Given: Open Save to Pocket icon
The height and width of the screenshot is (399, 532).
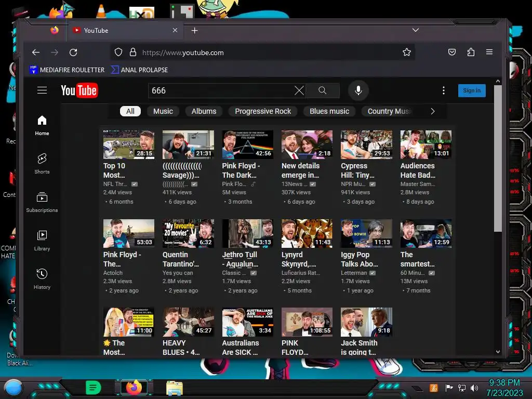Looking at the screenshot, I should point(451,52).
